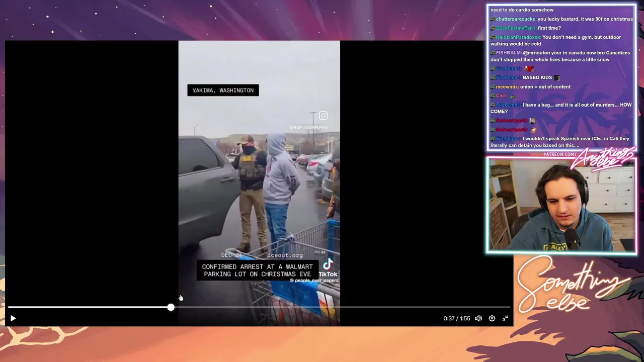Click the chat message 'first time?'
644x362 pixels.
(x=549, y=28)
